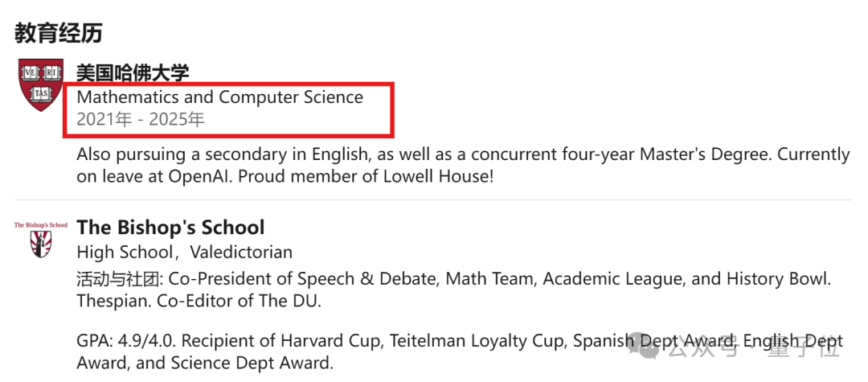
Task: Open The Bishop's School title link
Action: point(170,228)
